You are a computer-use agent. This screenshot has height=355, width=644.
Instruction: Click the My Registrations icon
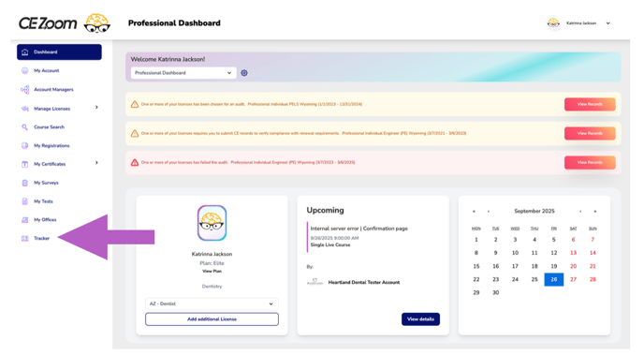click(25, 145)
